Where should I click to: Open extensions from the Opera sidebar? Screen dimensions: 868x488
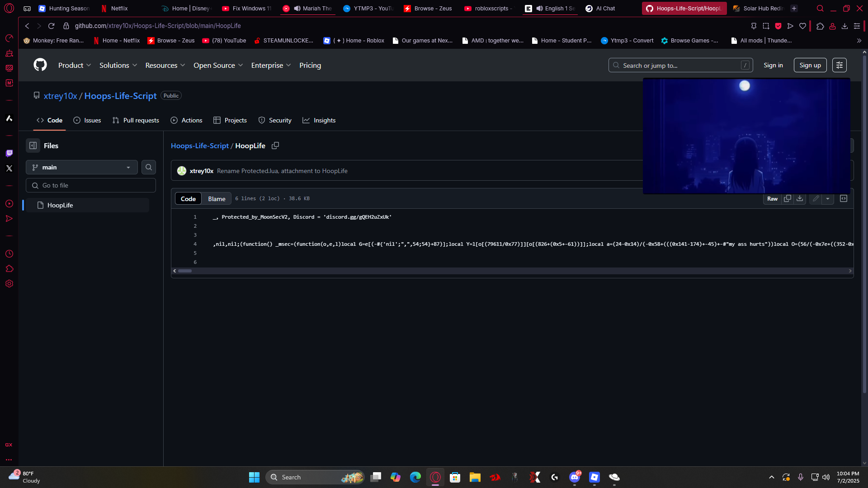point(9,269)
